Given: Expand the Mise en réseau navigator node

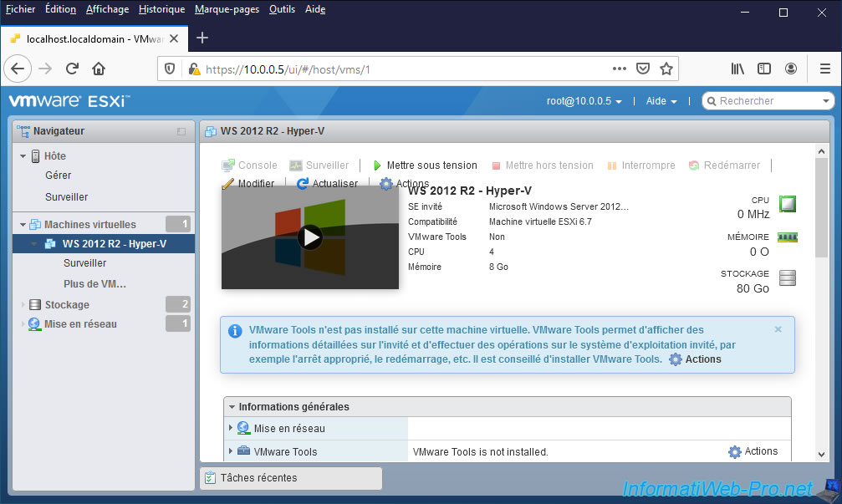Looking at the screenshot, I should click(23, 324).
